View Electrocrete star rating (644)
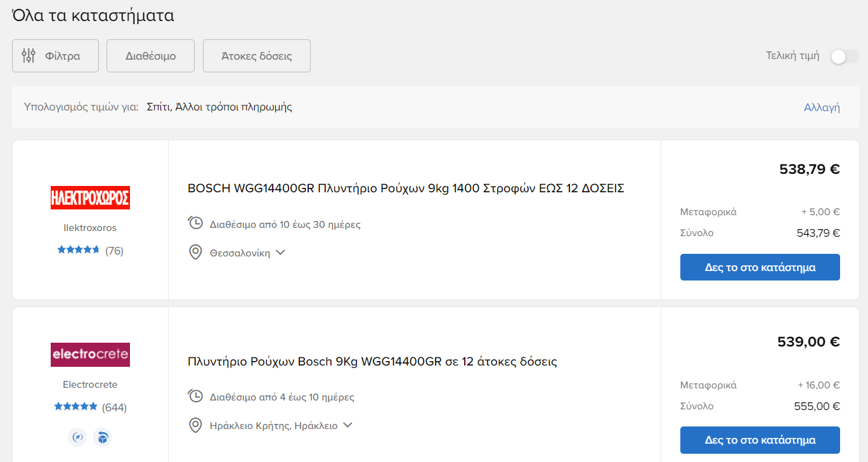 [90, 407]
